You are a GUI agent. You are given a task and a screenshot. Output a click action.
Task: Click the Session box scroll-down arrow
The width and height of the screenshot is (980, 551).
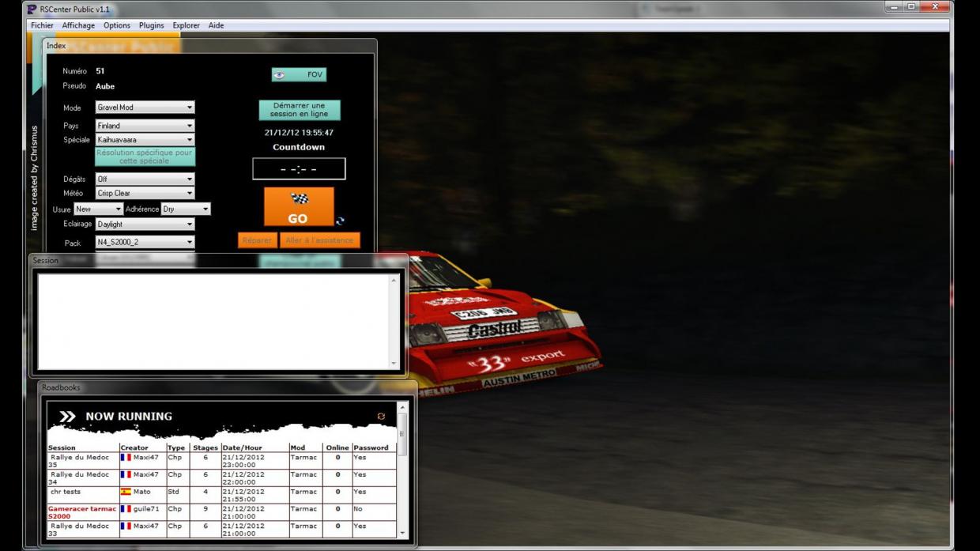394,364
